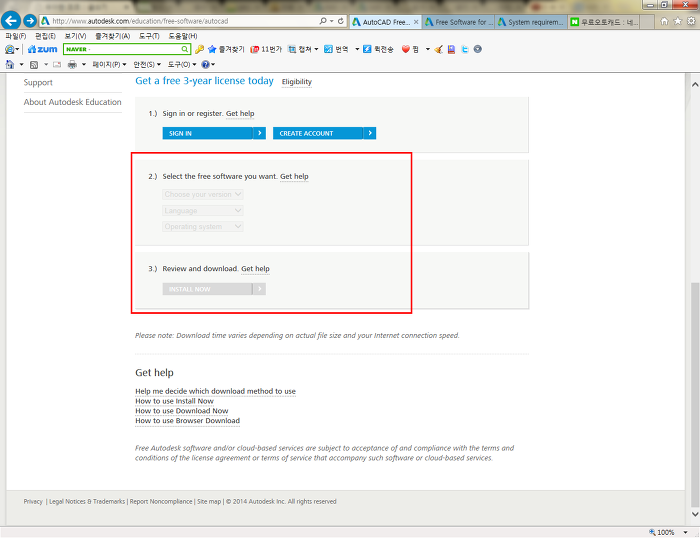Open 'How to use Browser Download' link
The image size is (700, 538).
coord(188,421)
